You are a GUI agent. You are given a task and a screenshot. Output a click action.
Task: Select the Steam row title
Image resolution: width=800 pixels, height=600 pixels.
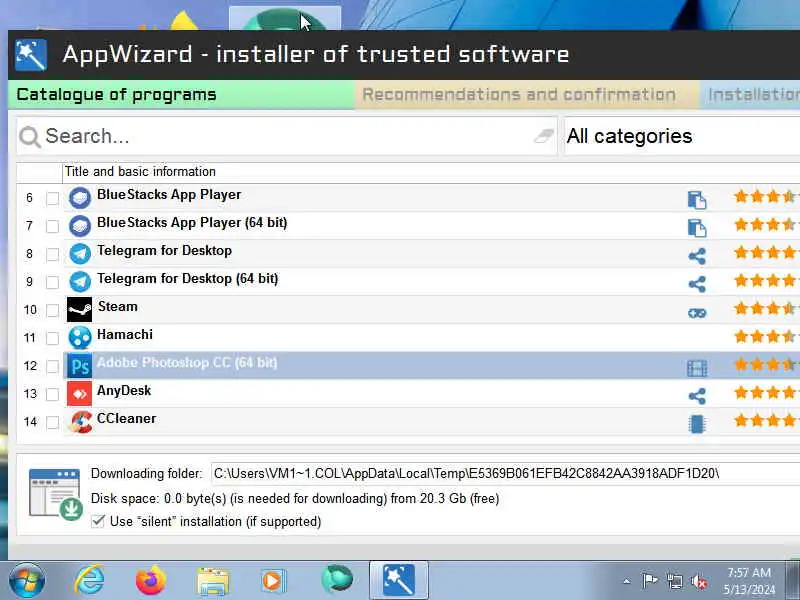(x=118, y=307)
